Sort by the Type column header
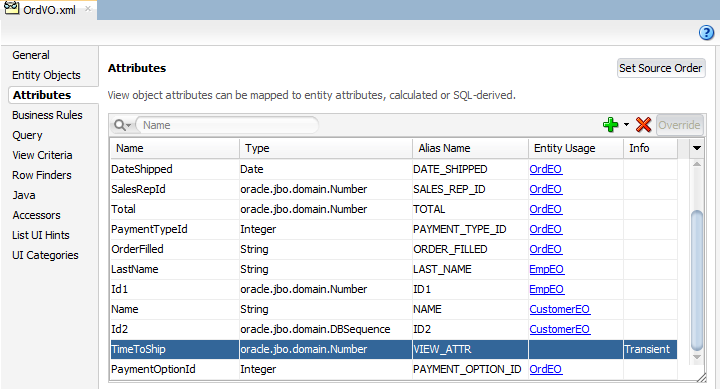This screenshot has height=389, width=720. (x=326, y=148)
